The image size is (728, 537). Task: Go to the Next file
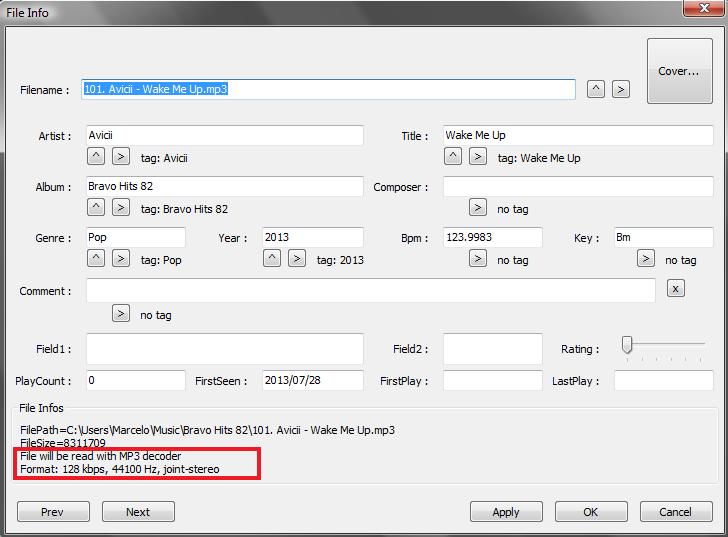[138, 512]
